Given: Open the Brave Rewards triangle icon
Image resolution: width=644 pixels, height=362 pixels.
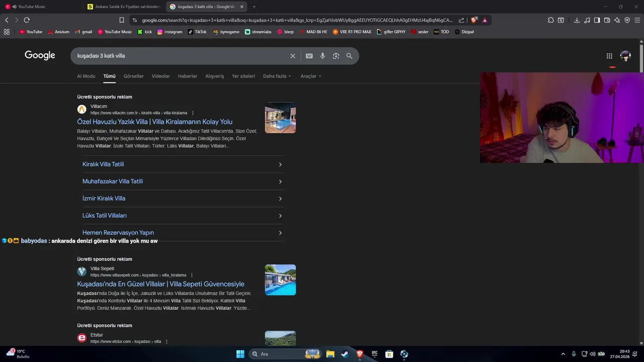Looking at the screenshot, I should pos(485,20).
